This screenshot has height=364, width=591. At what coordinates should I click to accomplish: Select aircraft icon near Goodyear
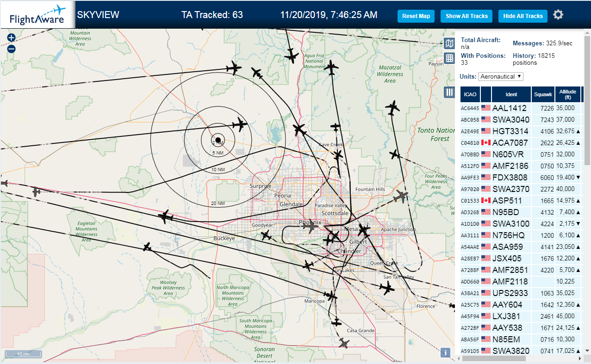tap(266, 236)
